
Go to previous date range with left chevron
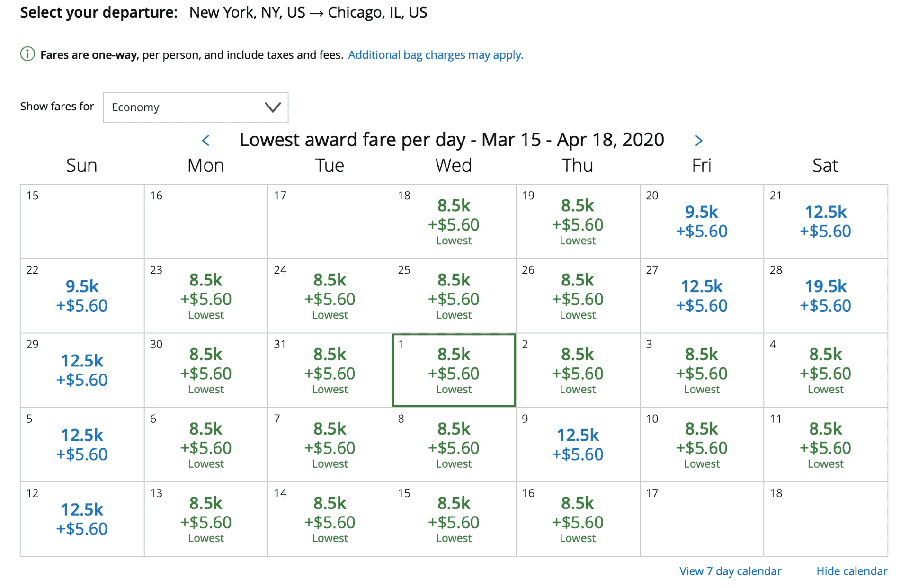pos(205,141)
